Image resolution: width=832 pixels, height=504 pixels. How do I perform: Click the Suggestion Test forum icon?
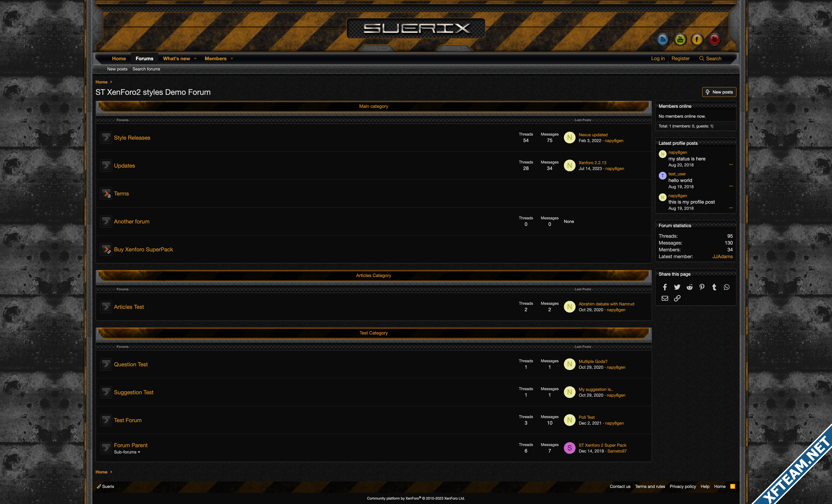[106, 392]
